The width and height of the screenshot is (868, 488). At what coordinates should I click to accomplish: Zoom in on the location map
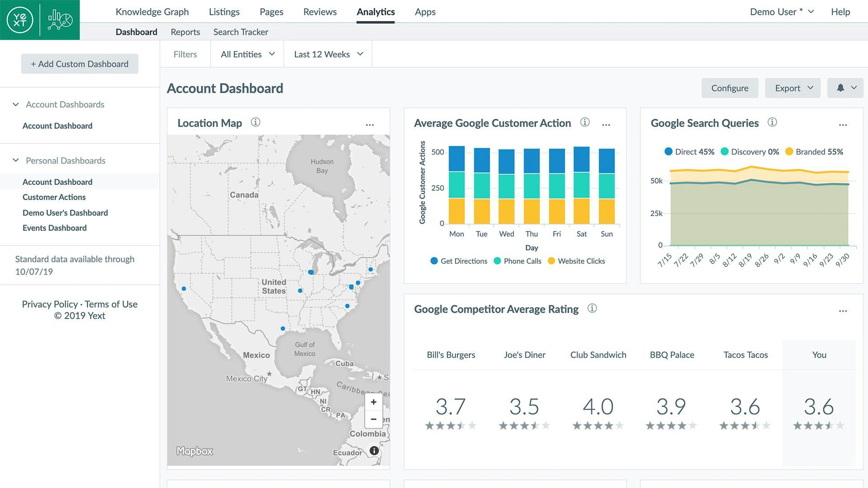click(373, 402)
